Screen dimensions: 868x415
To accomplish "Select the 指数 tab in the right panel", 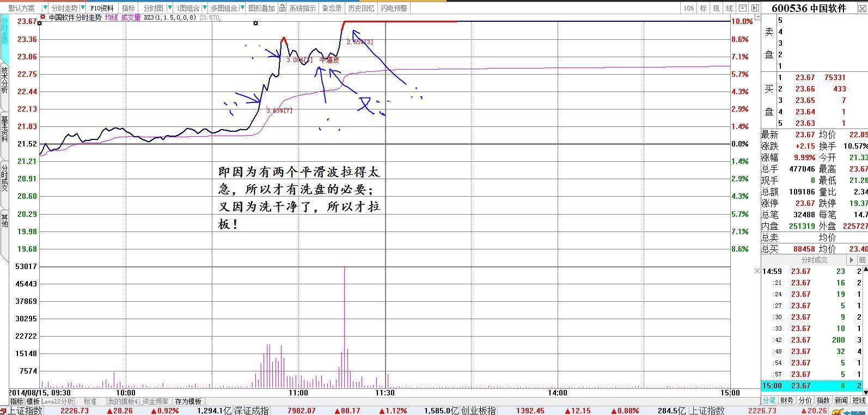I will click(x=823, y=400).
